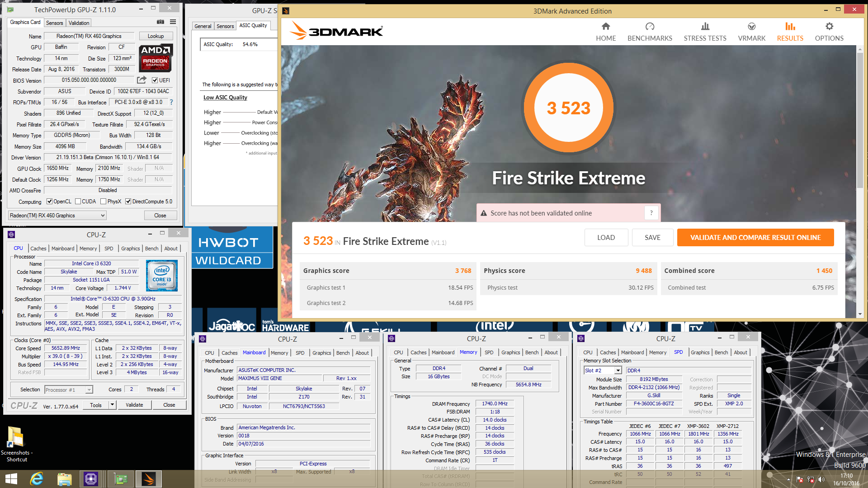Click the system clock in taskbar
Image resolution: width=868 pixels, height=488 pixels.
(846, 479)
